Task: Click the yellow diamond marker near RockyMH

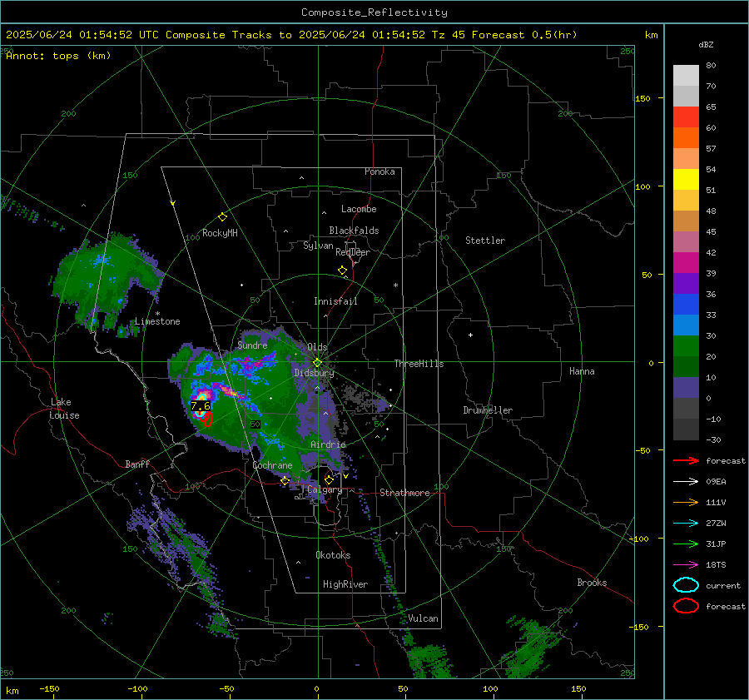Action: pos(222,217)
